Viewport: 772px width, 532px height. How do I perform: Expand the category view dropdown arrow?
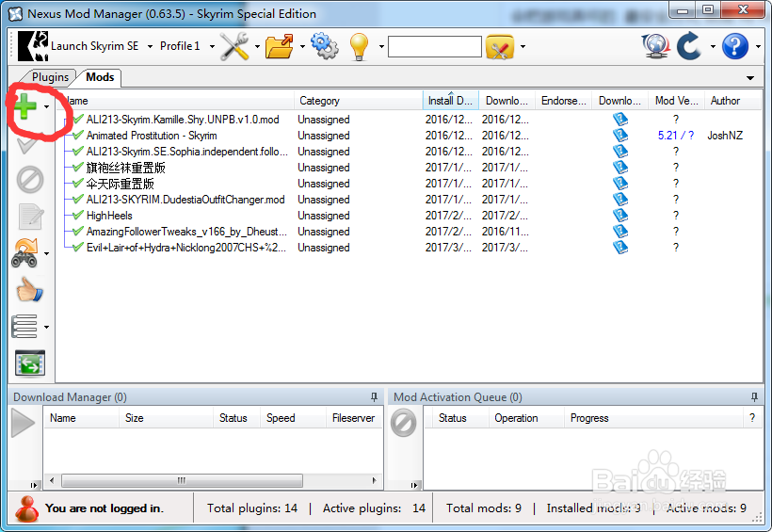[46, 327]
